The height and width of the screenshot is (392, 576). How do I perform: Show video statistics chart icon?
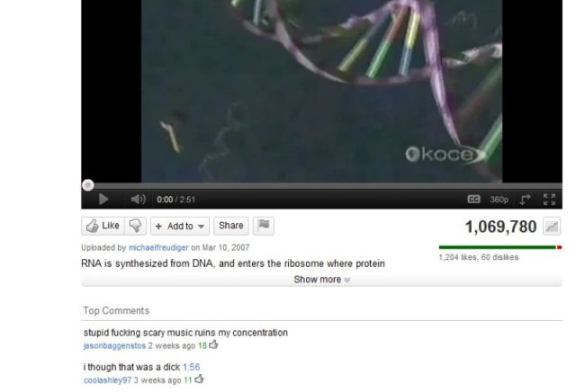552,227
